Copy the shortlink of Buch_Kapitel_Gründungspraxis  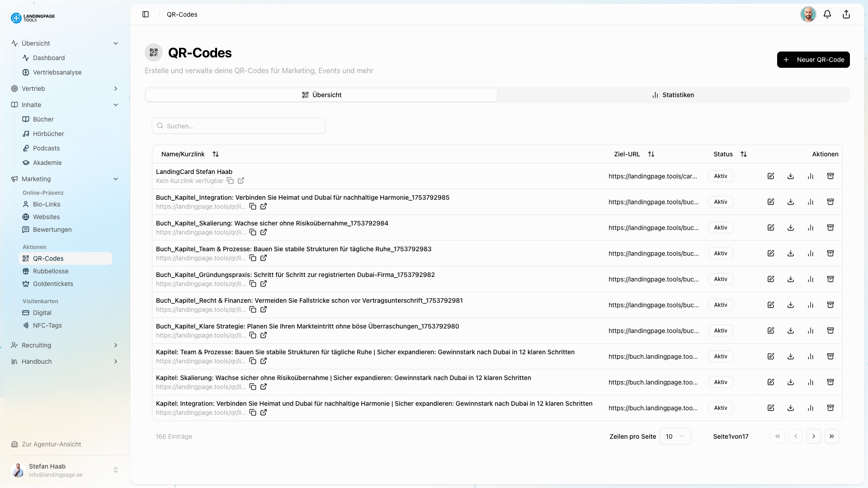pyautogui.click(x=253, y=284)
